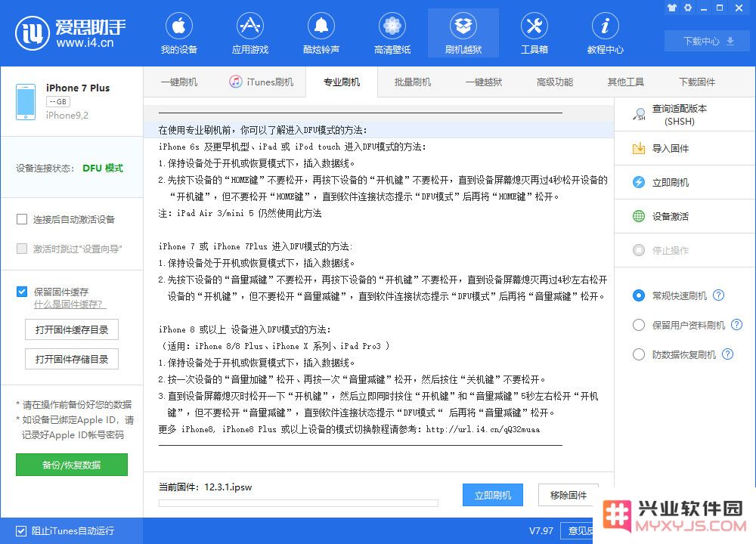Click the 设备激活 globe icon
Screen dimensions: 756x544
coord(639,216)
